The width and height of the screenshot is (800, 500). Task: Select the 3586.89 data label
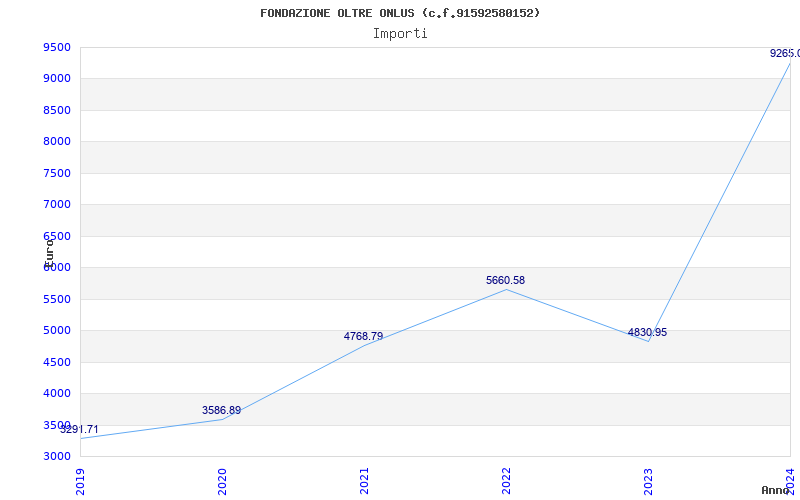(x=221, y=410)
